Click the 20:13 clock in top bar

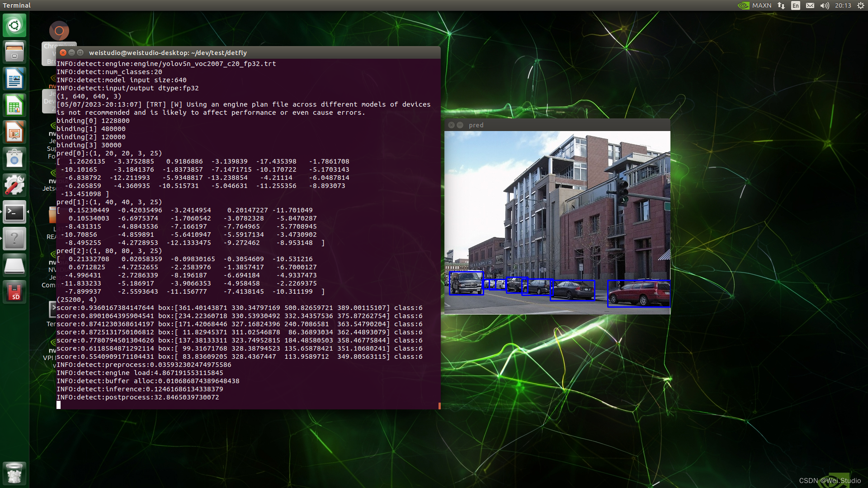(843, 5)
